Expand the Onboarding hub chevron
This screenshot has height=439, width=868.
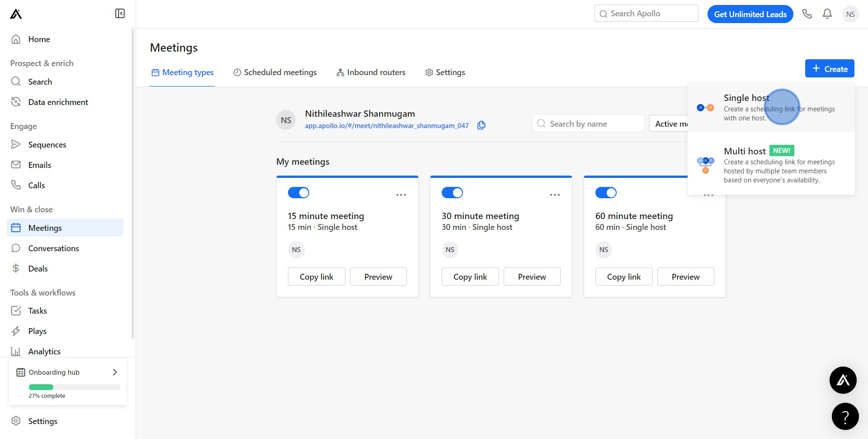click(x=115, y=372)
